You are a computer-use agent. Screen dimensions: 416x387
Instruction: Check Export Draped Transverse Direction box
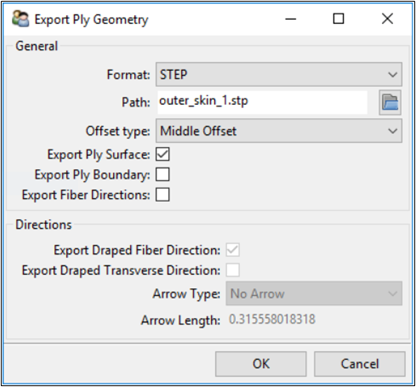click(x=233, y=270)
